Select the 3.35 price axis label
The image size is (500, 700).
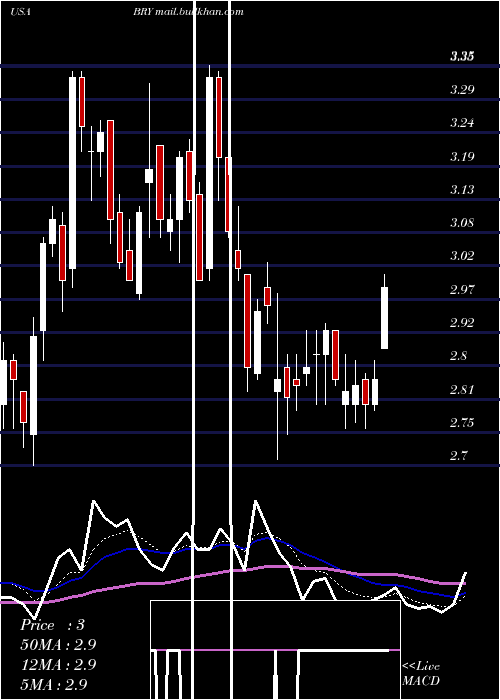pyautogui.click(x=462, y=56)
